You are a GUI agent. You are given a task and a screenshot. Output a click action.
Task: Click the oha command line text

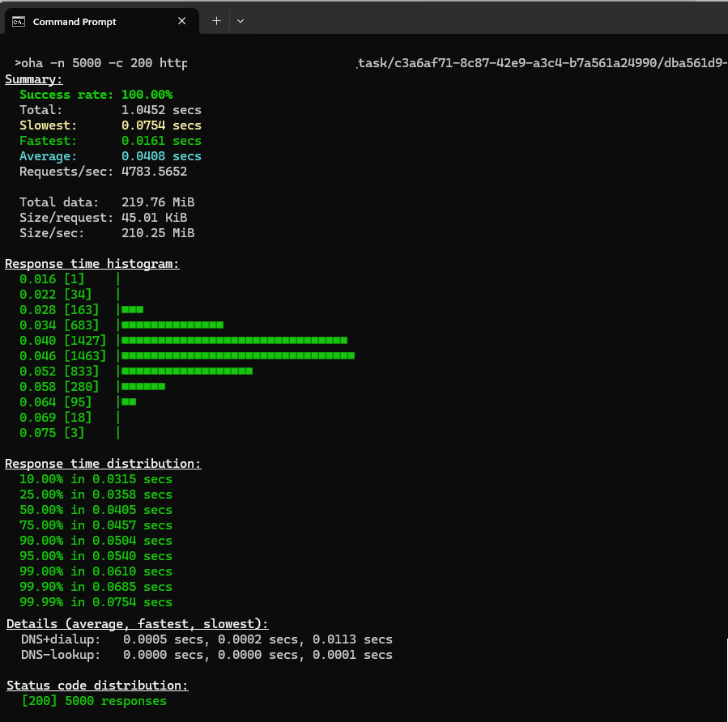pos(100,63)
